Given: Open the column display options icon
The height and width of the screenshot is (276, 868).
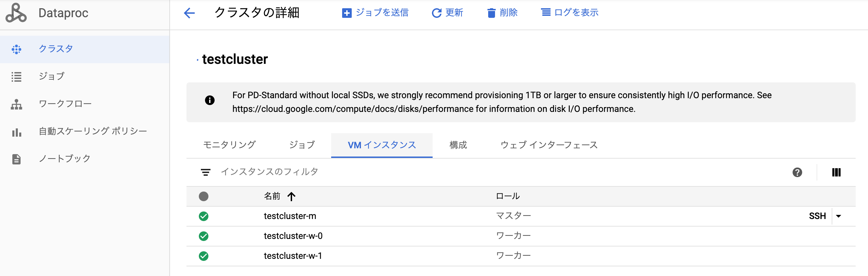Looking at the screenshot, I should (x=836, y=172).
